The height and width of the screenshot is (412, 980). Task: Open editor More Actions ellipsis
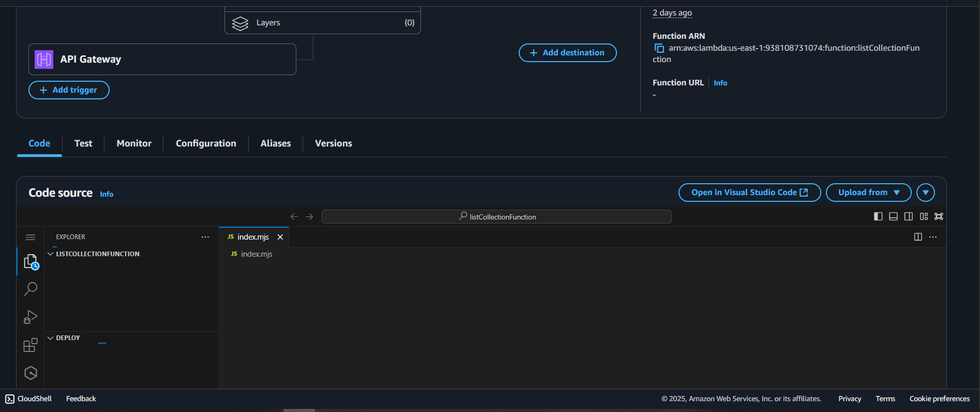point(933,237)
